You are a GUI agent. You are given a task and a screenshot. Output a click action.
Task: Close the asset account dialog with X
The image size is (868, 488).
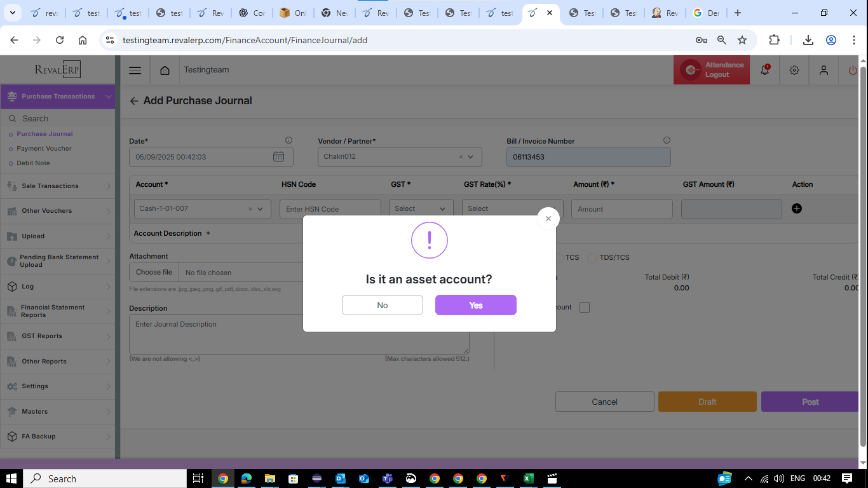(x=548, y=219)
